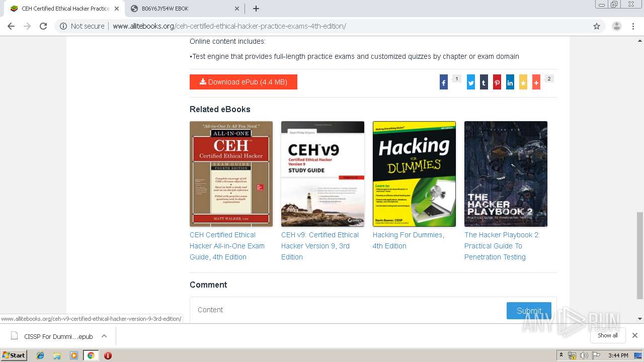The image size is (644, 362).
Task: Close the CEH Certified Ethical Hacker tab
Action: (x=116, y=9)
